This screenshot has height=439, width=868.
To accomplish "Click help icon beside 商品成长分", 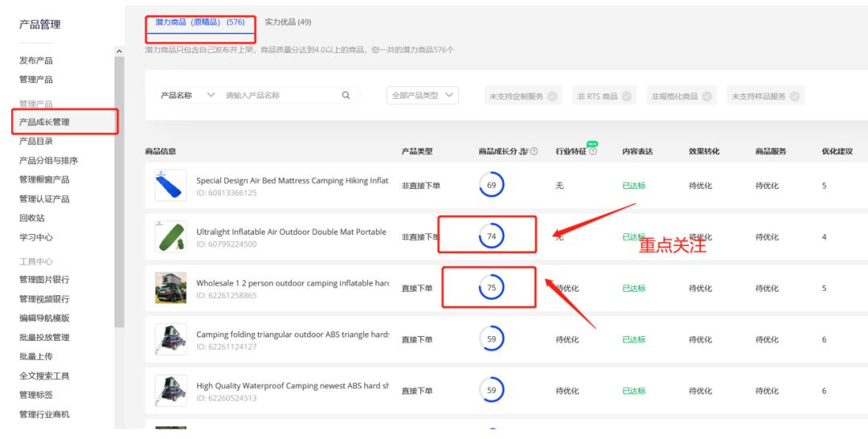I will click(x=534, y=151).
